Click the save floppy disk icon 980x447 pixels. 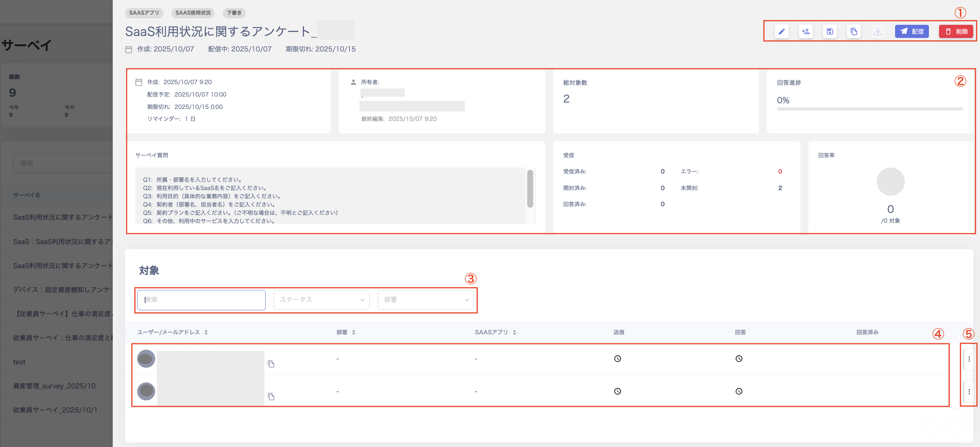pyautogui.click(x=830, y=32)
